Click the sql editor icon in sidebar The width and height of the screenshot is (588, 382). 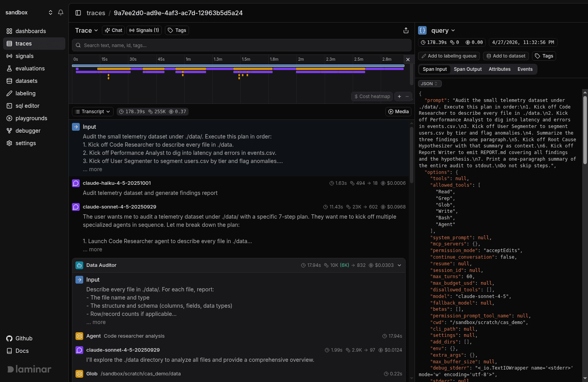(x=9, y=106)
